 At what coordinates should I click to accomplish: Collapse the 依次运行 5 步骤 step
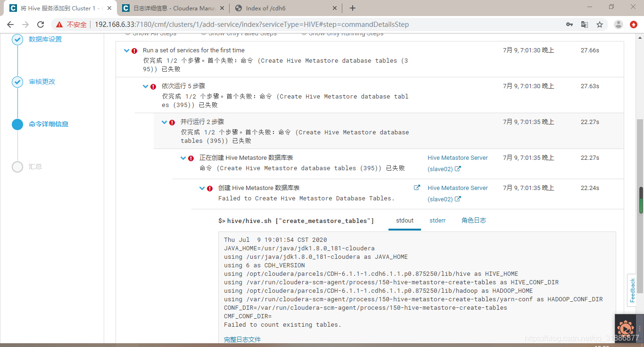(x=146, y=86)
